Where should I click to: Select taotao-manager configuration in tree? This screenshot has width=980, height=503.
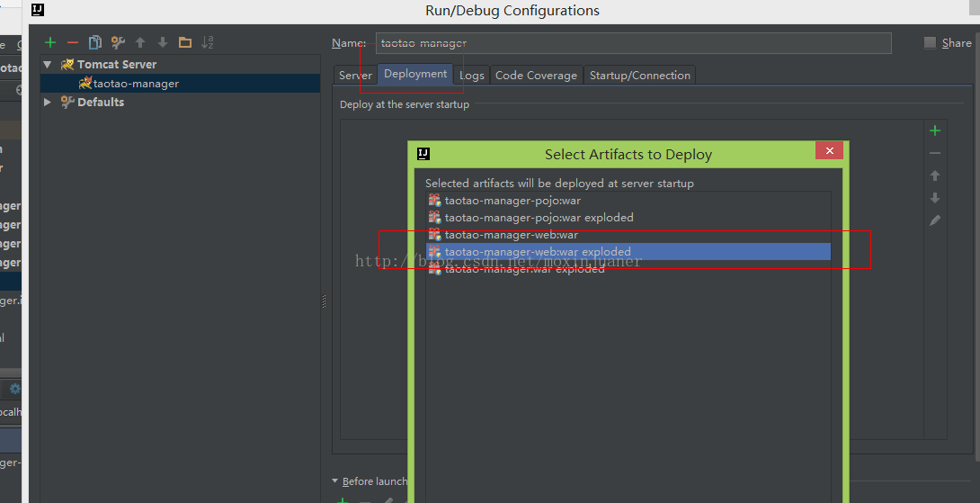coord(180,83)
